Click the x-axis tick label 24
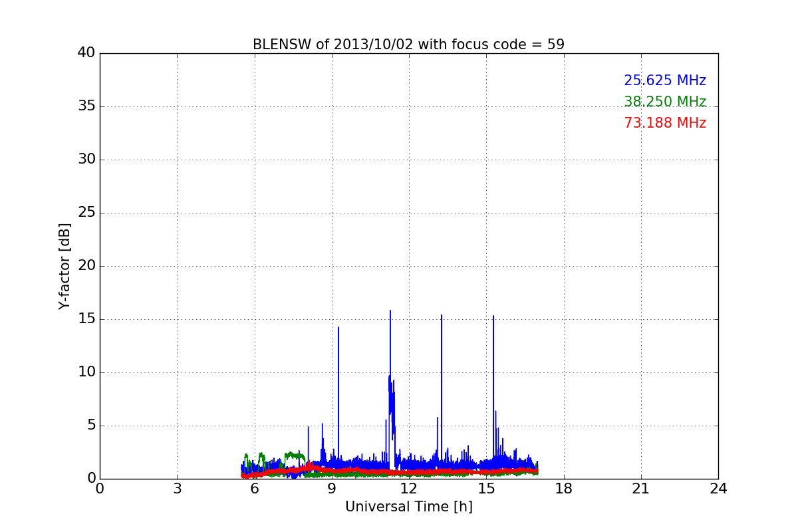Screen dimensions: 798x532 (x=718, y=489)
